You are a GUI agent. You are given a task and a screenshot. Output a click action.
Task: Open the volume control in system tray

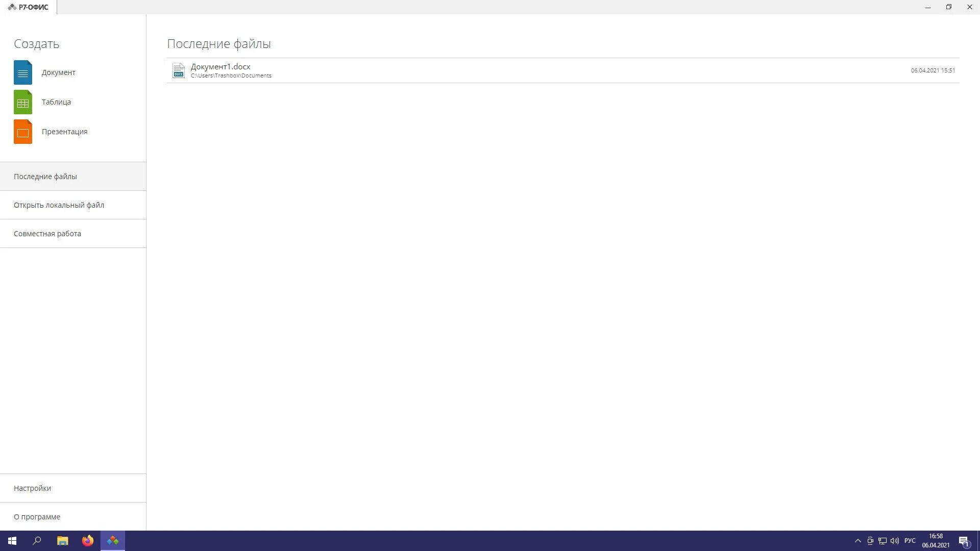pyautogui.click(x=894, y=541)
